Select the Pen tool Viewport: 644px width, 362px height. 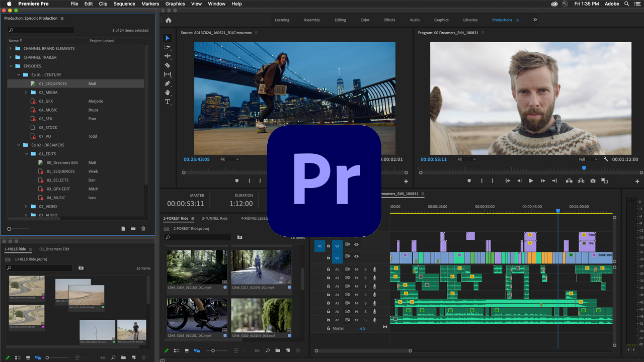[168, 83]
